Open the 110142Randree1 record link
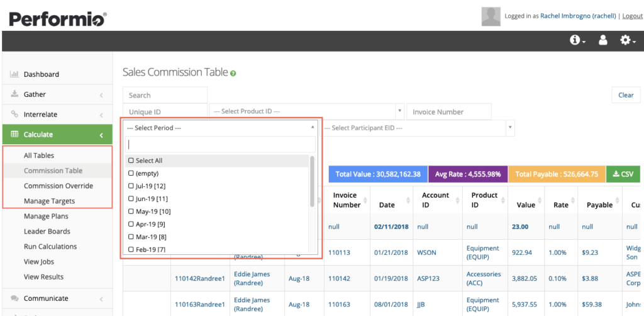 pos(200,278)
